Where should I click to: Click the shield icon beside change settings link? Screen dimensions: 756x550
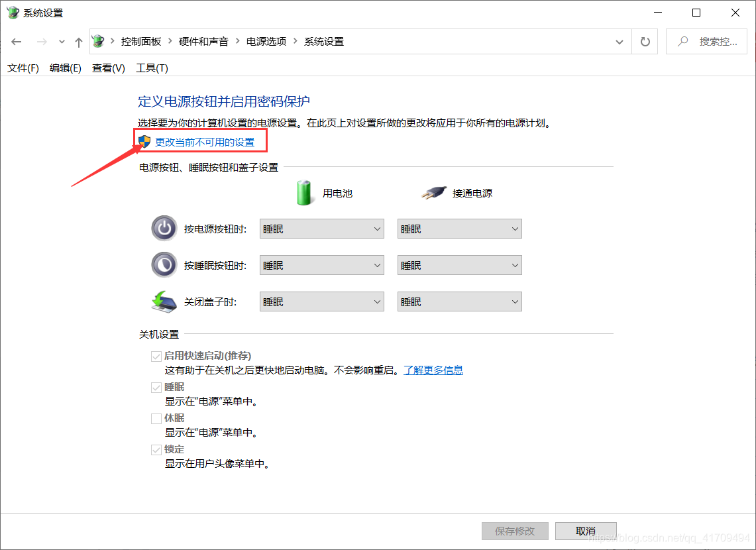point(144,142)
